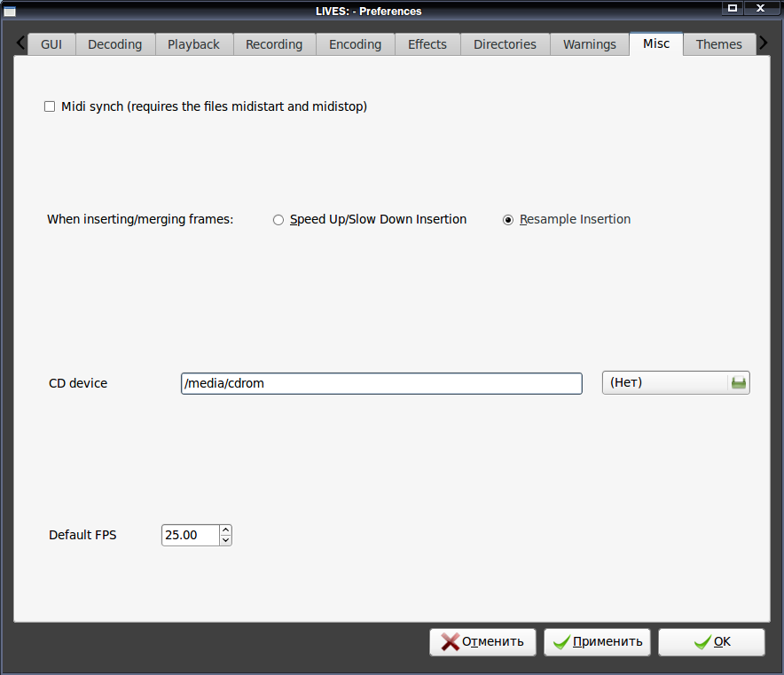Open the (Нет) file chooser dropdown
Image resolution: width=784 pixels, height=675 pixels.
point(676,383)
